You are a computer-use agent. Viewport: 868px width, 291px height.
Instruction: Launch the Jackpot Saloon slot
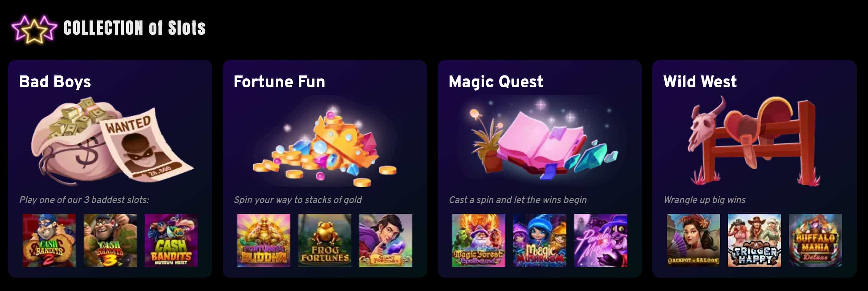click(x=694, y=241)
